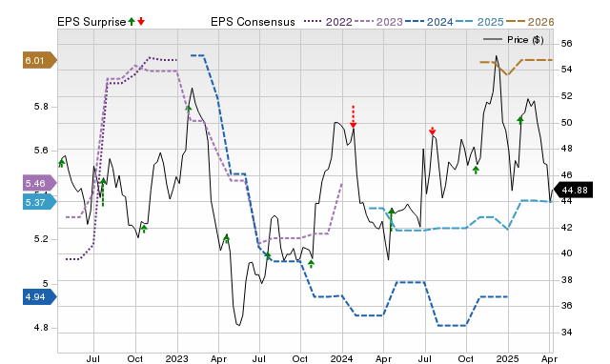Select the red EPS miss arrow near 2024
Viewport: 610px width, 364px height.
coord(353,116)
